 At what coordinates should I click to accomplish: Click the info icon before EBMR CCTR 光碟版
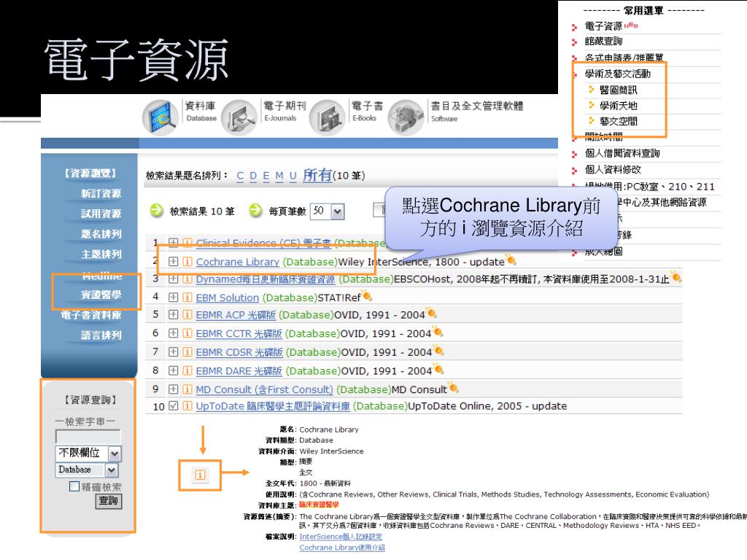(187, 333)
